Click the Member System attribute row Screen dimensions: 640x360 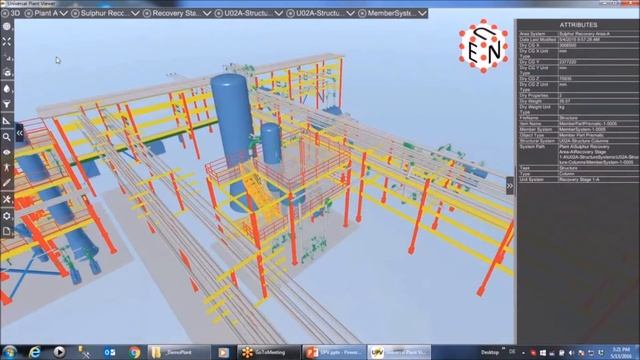click(578, 129)
